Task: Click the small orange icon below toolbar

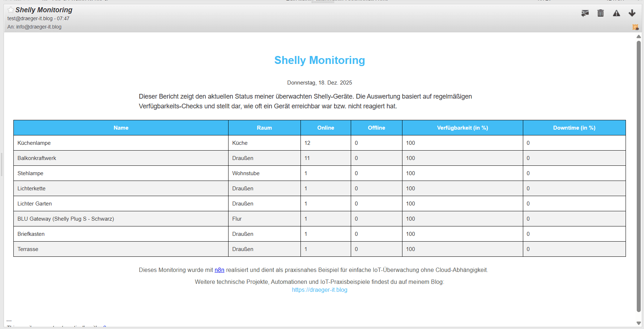Action: tap(635, 27)
